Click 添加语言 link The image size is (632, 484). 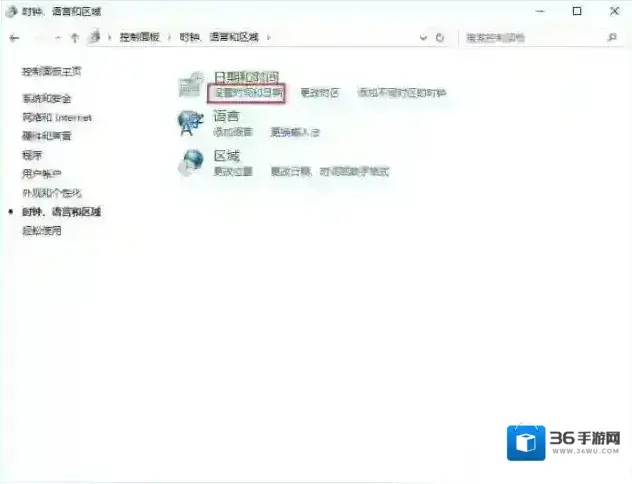click(x=233, y=132)
